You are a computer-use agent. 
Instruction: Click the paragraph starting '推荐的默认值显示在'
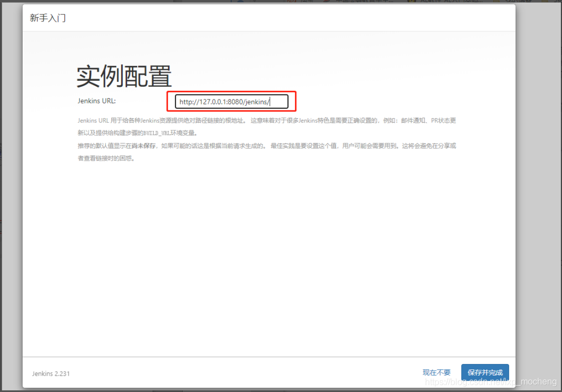point(266,152)
